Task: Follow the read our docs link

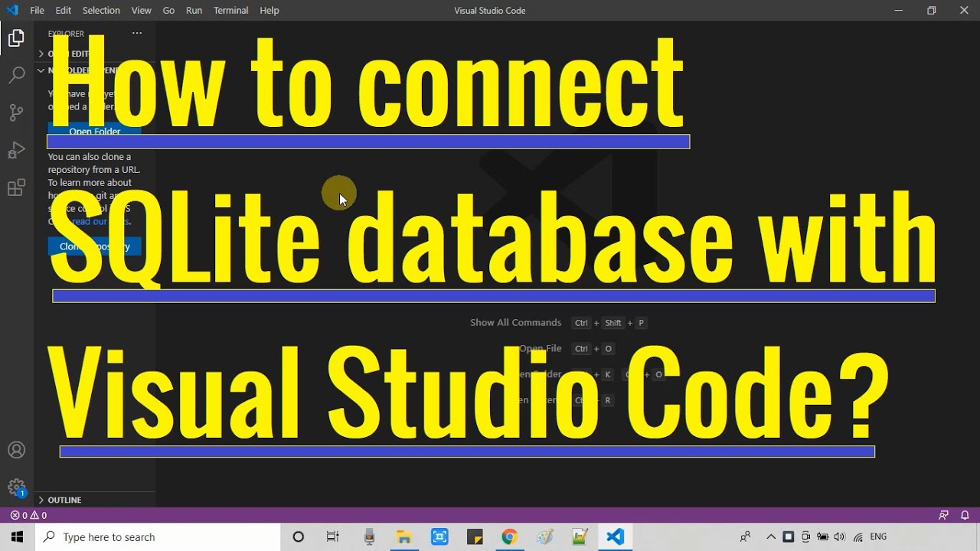Action: 100,222
